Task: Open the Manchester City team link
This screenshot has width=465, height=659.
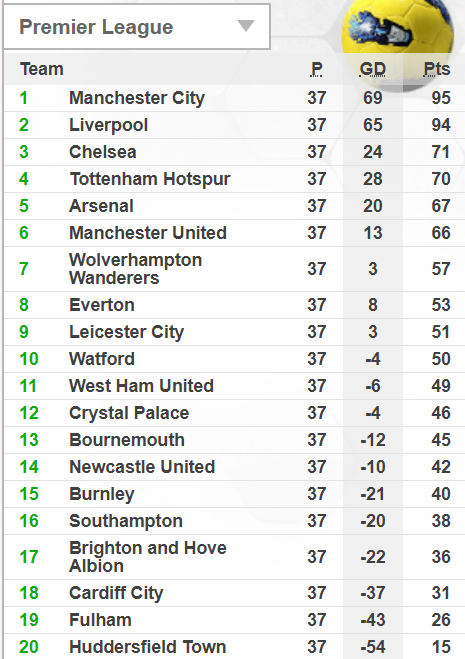Action: 137,98
